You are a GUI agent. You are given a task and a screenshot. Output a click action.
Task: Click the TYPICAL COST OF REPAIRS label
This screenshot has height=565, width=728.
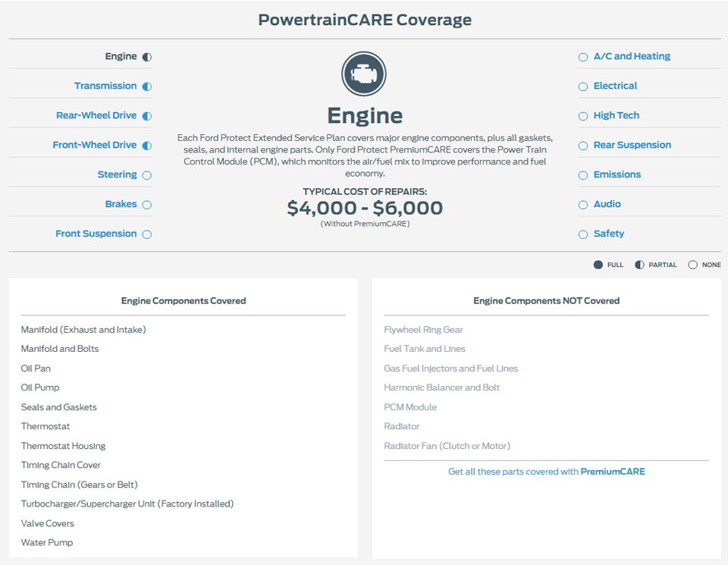[365, 191]
